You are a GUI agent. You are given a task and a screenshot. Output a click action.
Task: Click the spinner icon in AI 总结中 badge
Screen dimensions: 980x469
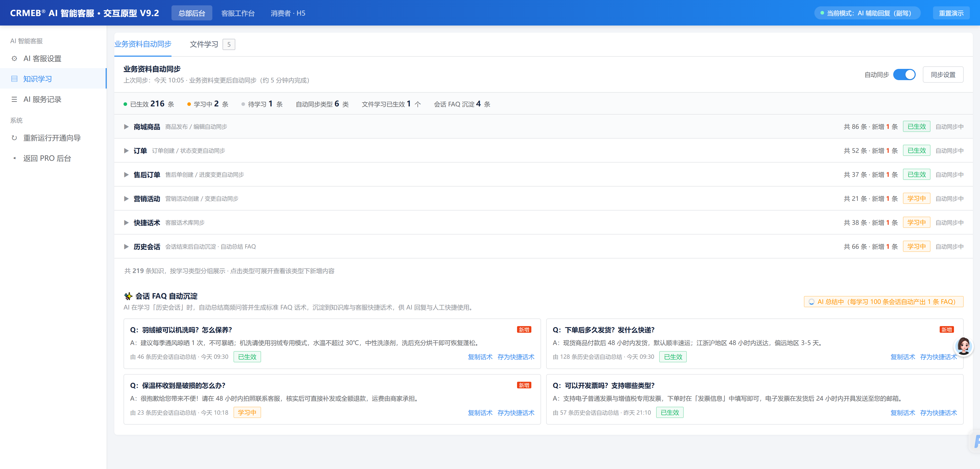pyautogui.click(x=811, y=302)
